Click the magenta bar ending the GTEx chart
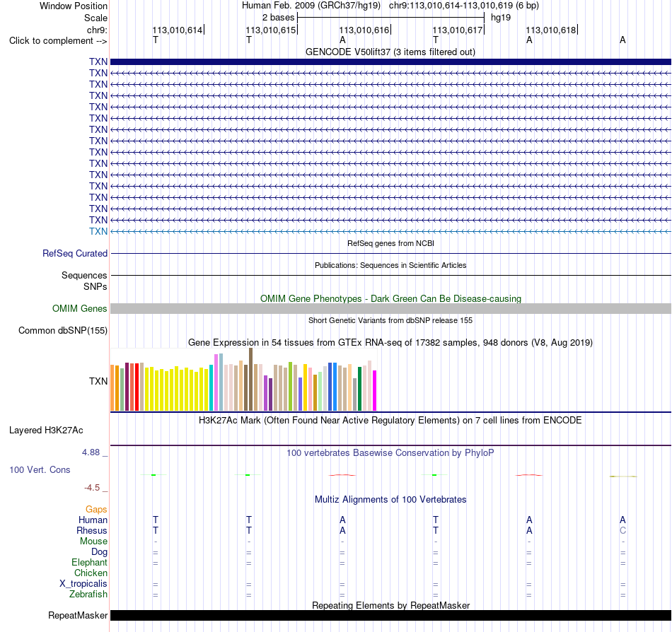 [375, 390]
